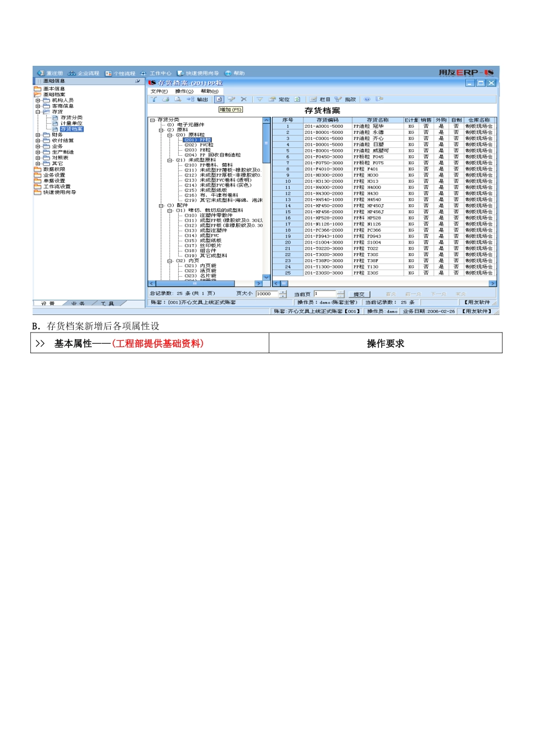Click the print preview icon in toolbar
The height and width of the screenshot is (756, 534).
coord(178,99)
